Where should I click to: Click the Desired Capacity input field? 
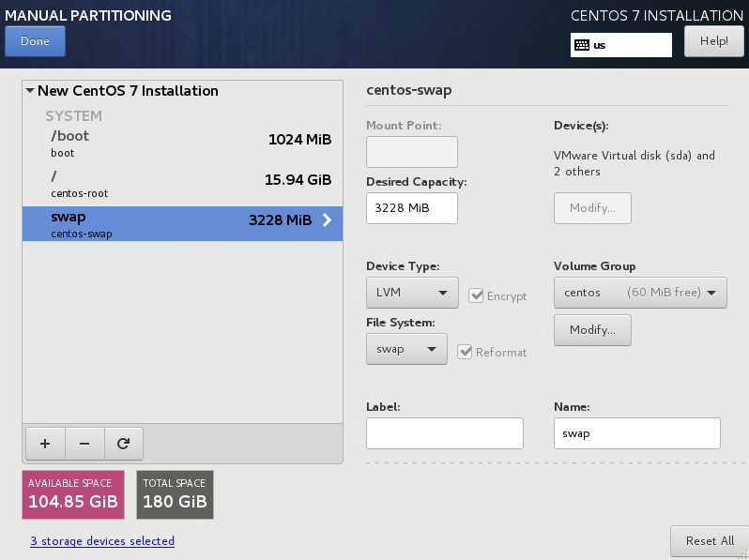tap(411, 208)
